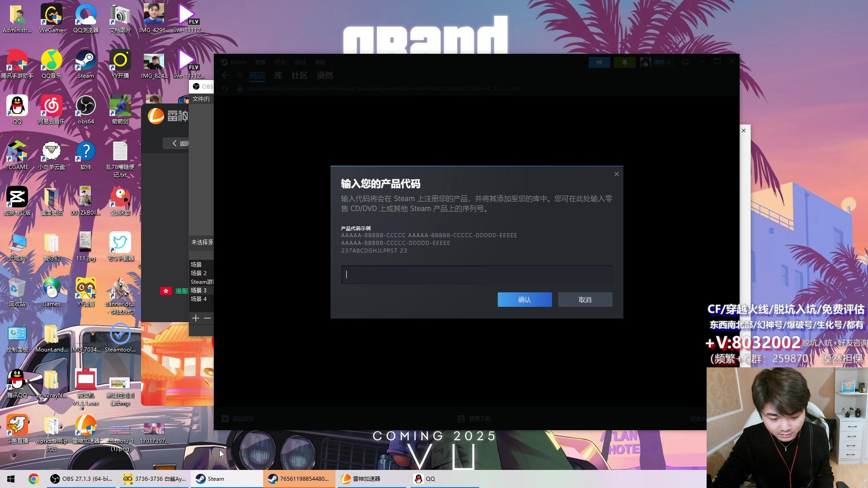Click Steam announcements megaphone button
The width and height of the screenshot is (868, 488).
[x=599, y=62]
